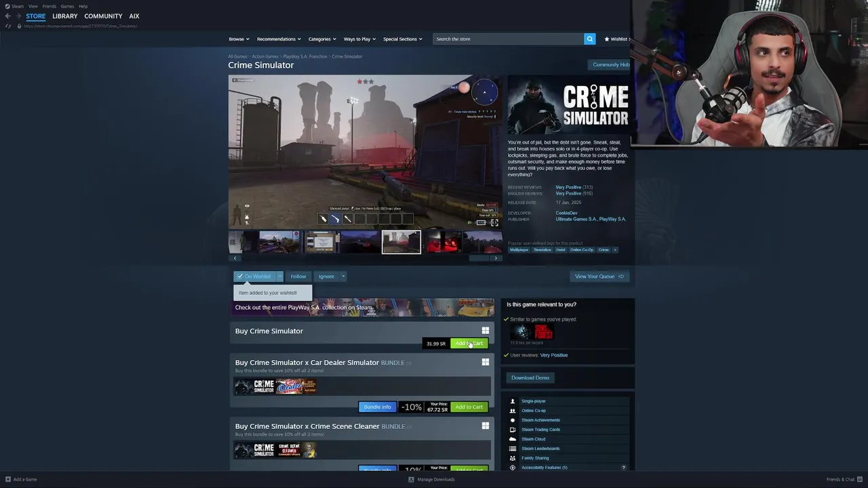The image size is (868, 488).
Task: Switch to the LIBRARY tab
Action: pos(65,16)
